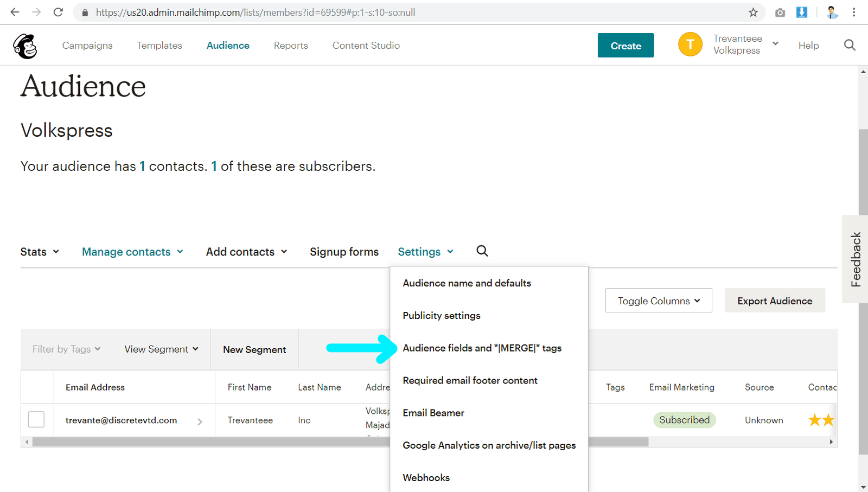Click the table scroll-right arrow
The width and height of the screenshot is (868, 492).
(x=831, y=442)
